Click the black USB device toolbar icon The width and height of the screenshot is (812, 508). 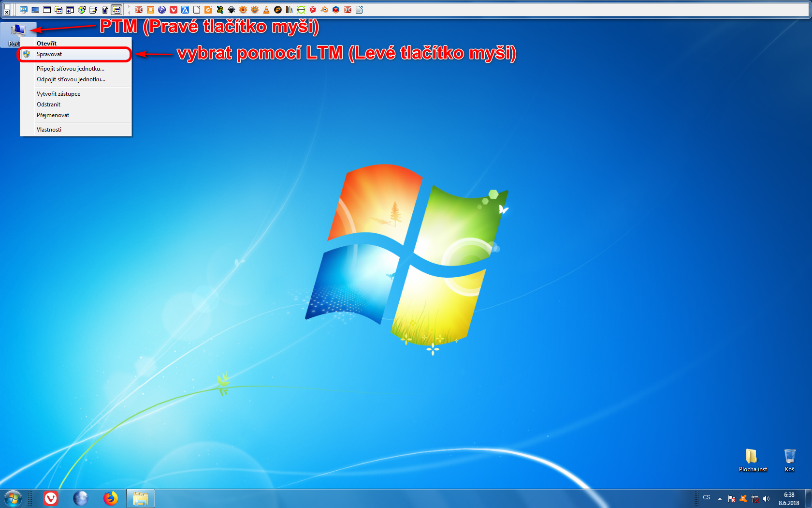click(105, 10)
